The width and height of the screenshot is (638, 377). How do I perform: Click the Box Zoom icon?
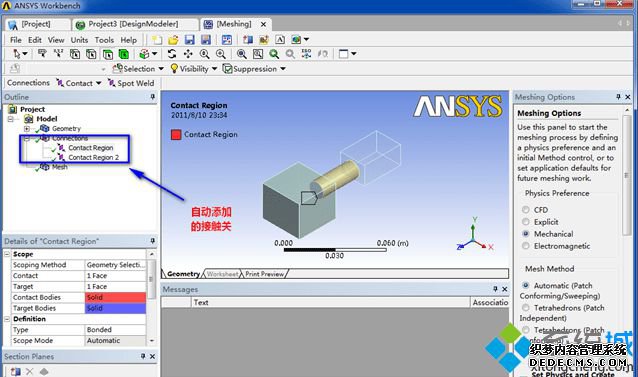point(258,54)
